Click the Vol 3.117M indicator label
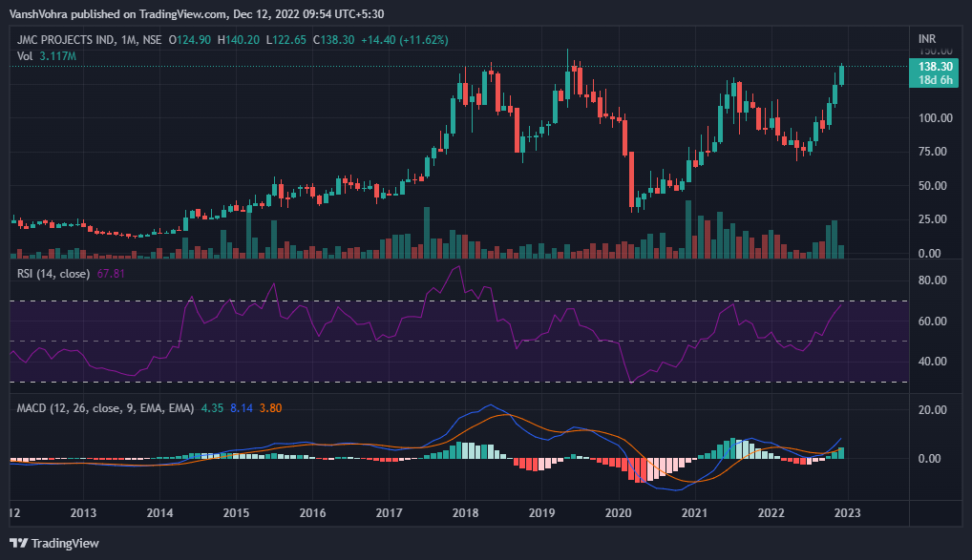972x560 pixels. (47, 55)
